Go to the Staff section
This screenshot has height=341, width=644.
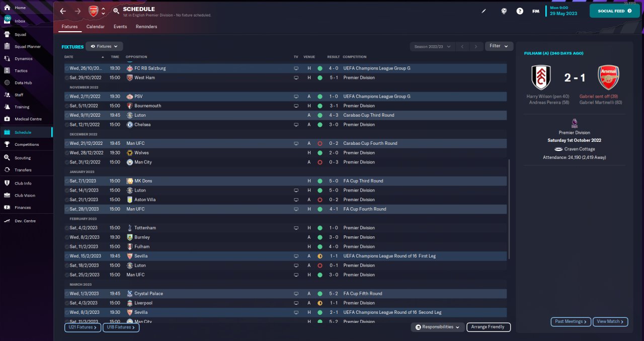pos(19,95)
